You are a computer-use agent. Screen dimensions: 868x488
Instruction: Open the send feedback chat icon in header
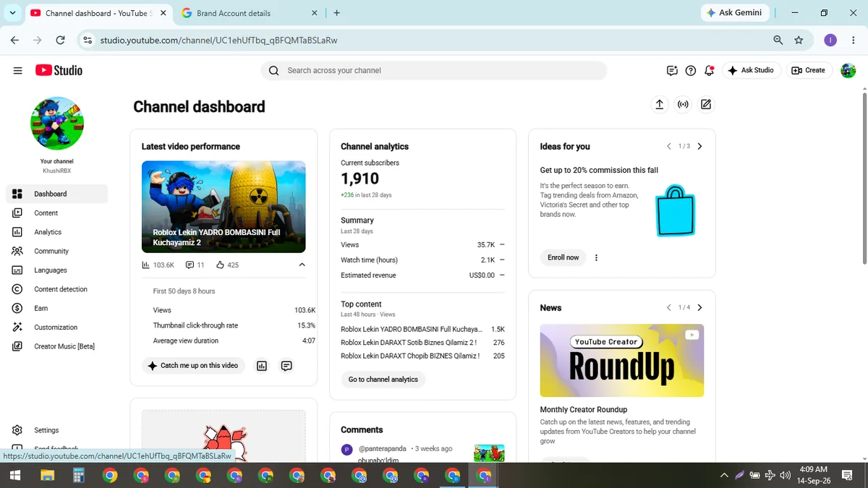pyautogui.click(x=672, y=70)
